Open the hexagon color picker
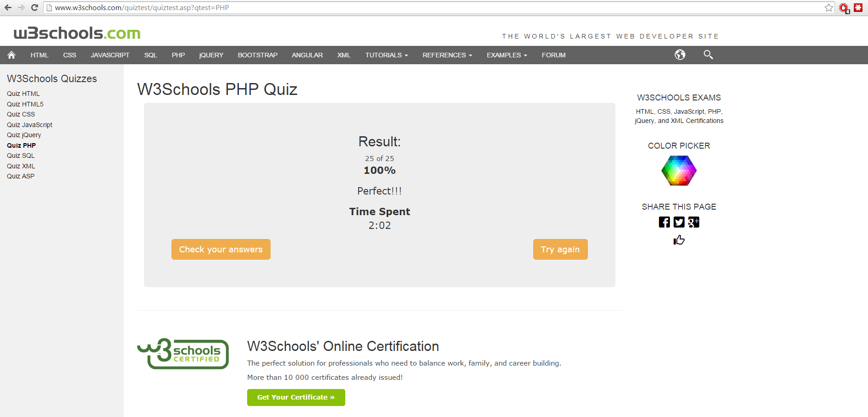 pos(679,171)
